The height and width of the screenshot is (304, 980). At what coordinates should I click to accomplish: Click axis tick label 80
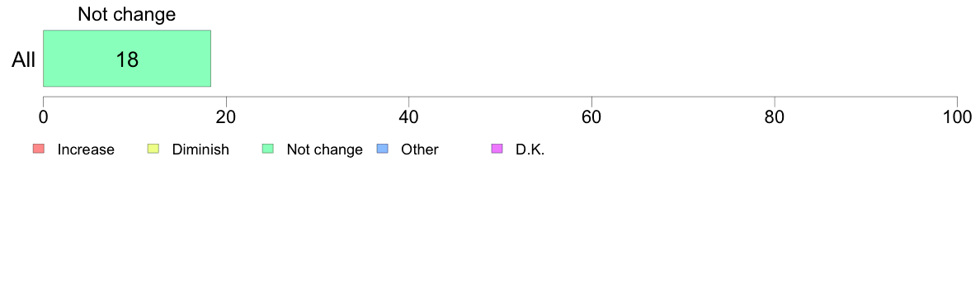(x=775, y=116)
